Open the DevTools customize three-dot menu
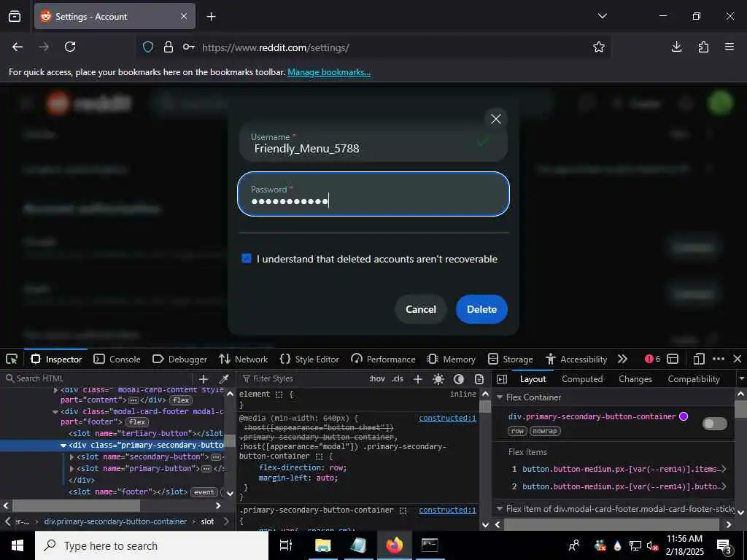Screen dimensions: 747x560 coord(719,359)
